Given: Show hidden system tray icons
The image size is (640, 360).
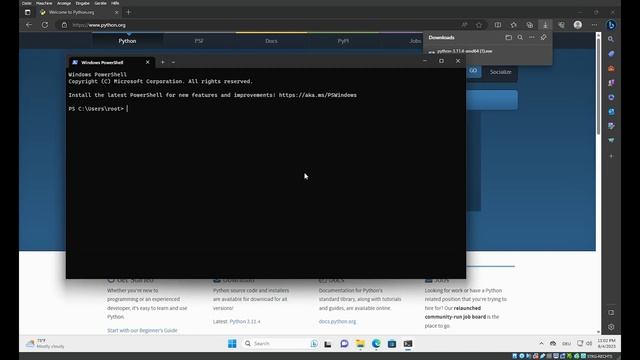Looking at the screenshot, I should coord(541,344).
